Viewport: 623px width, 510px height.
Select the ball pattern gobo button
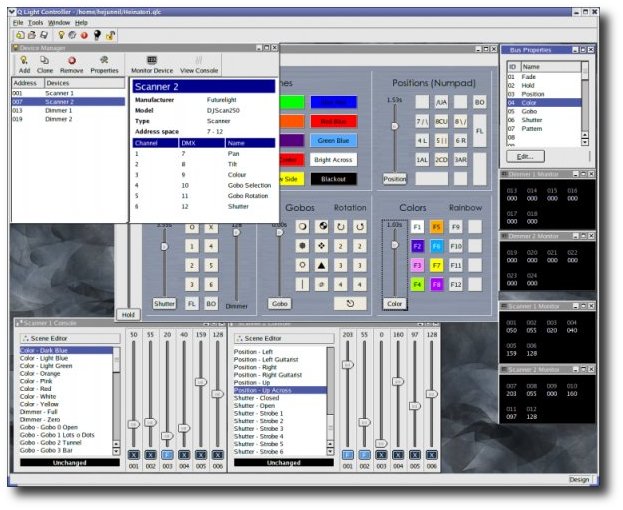click(321, 227)
